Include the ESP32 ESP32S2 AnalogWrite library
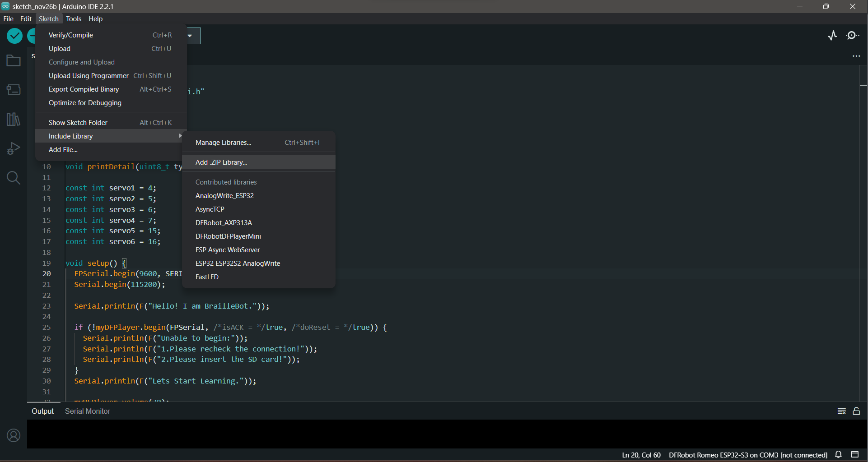Screen dimensions: 868x462 pos(259,263)
